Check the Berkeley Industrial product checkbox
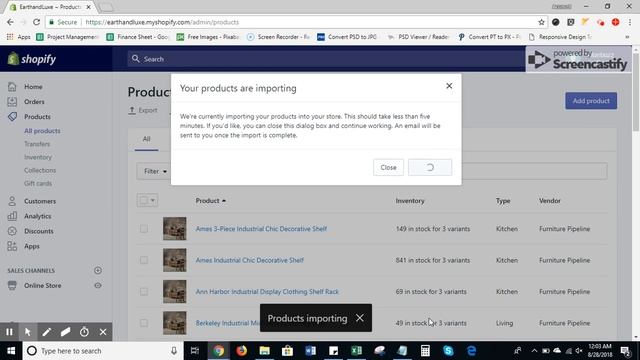Viewport: 640px width, 360px height. coord(144,323)
